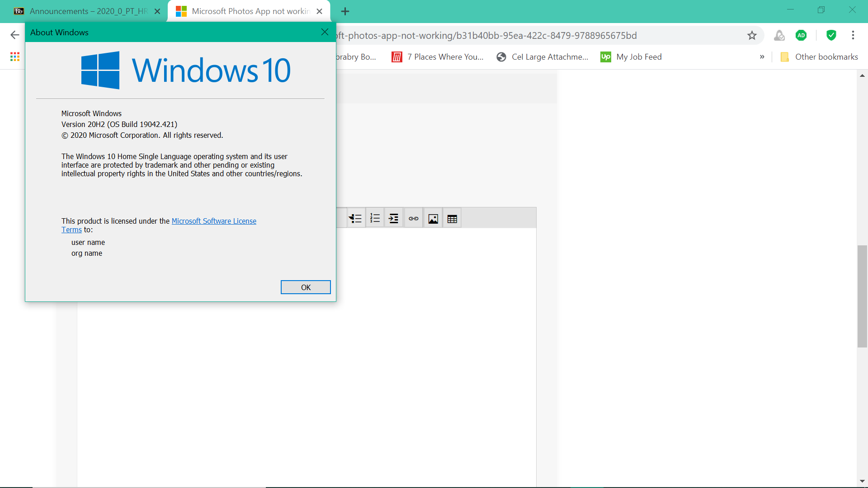
Task: Open the Other bookmarks folder
Action: click(819, 57)
